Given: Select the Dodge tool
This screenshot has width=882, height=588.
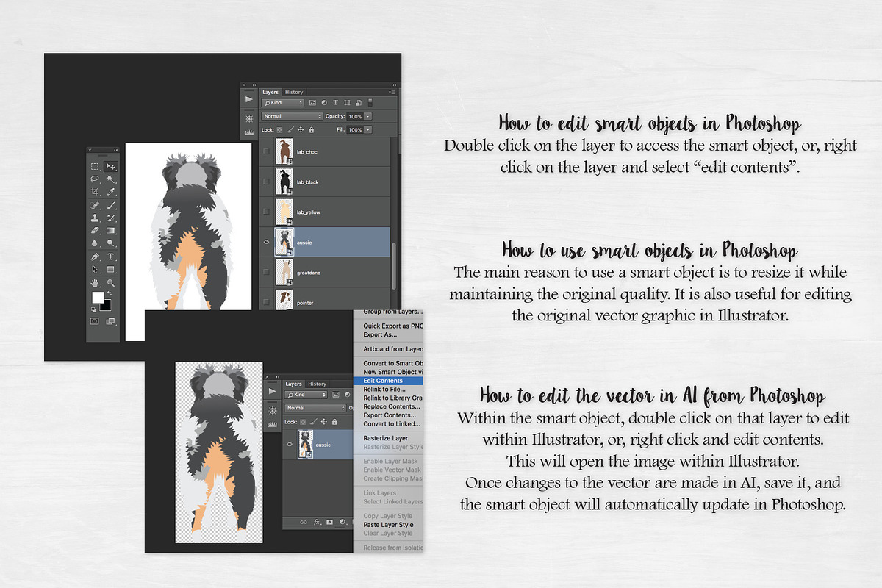Looking at the screenshot, I should pos(111,243).
